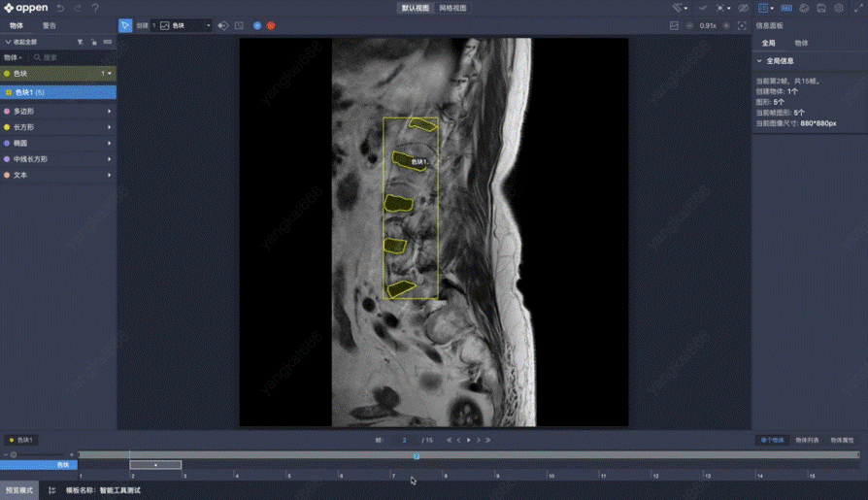Click the filter funnel icon in object panel

(x=82, y=42)
